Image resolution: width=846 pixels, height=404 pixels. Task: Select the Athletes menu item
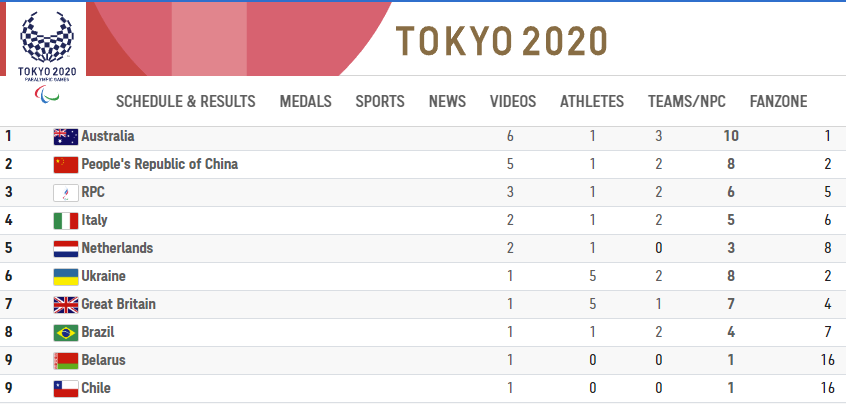coord(592,101)
